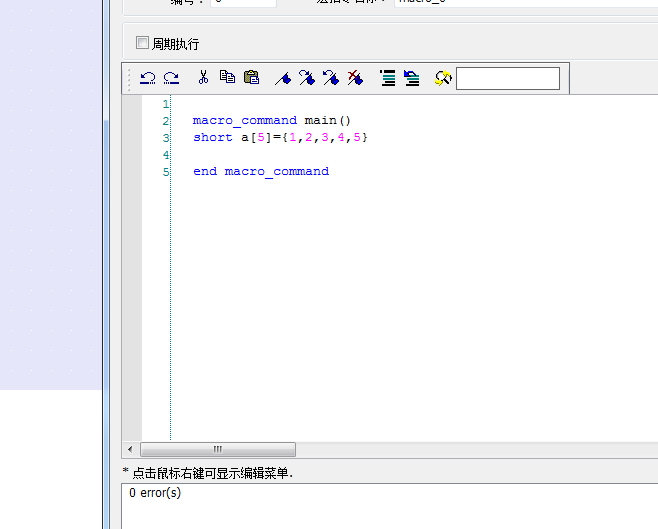Paste using the clipboard icon
Viewport: 658px width, 529px height.
[x=251, y=78]
